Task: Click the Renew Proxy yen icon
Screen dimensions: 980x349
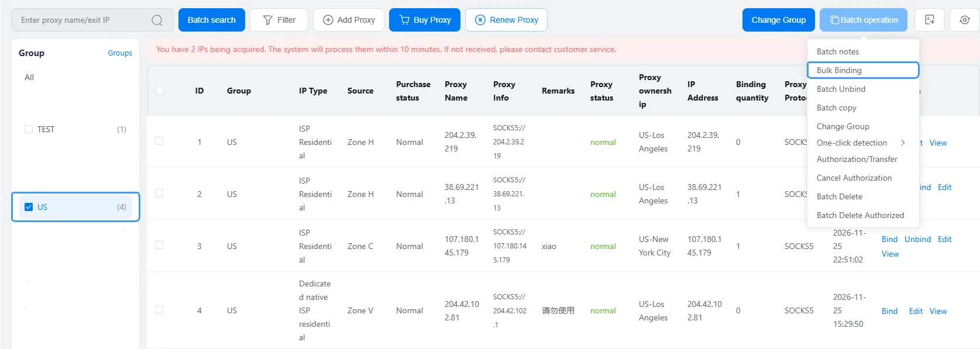Action: pos(480,20)
